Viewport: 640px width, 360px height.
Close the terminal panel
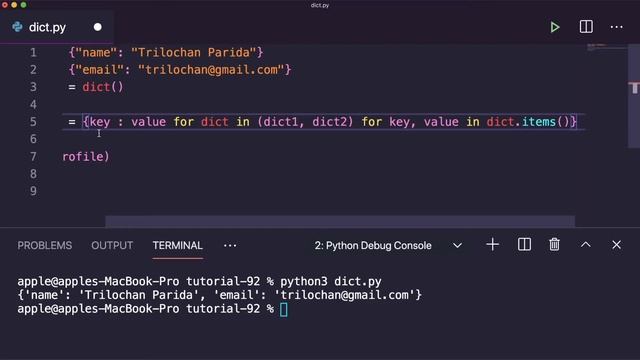[616, 245]
